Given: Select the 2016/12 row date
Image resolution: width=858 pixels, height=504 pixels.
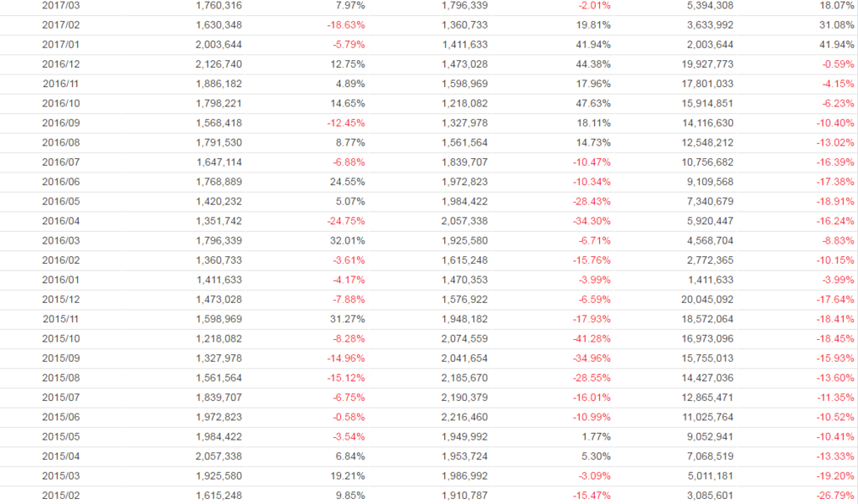Looking at the screenshot, I should click(x=61, y=64).
